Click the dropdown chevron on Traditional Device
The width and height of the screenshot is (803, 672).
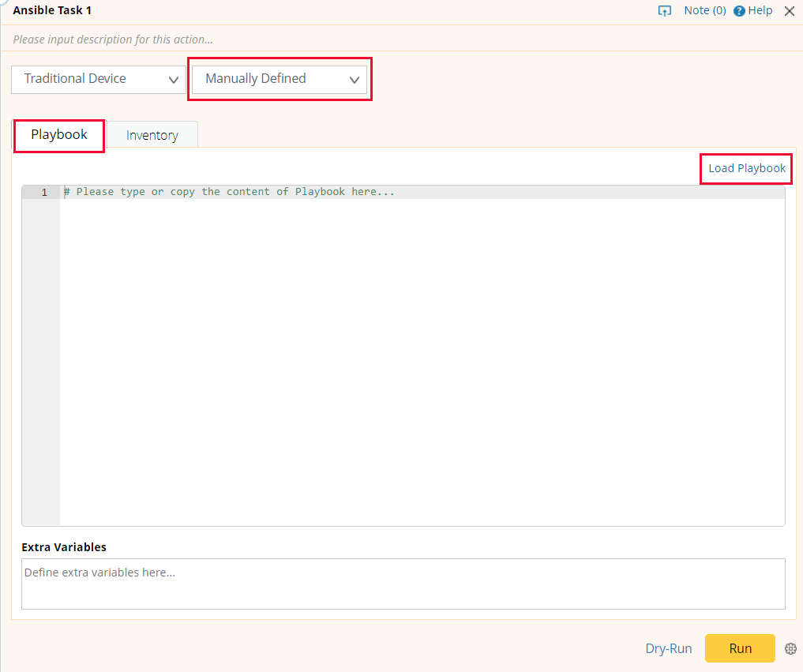(173, 79)
